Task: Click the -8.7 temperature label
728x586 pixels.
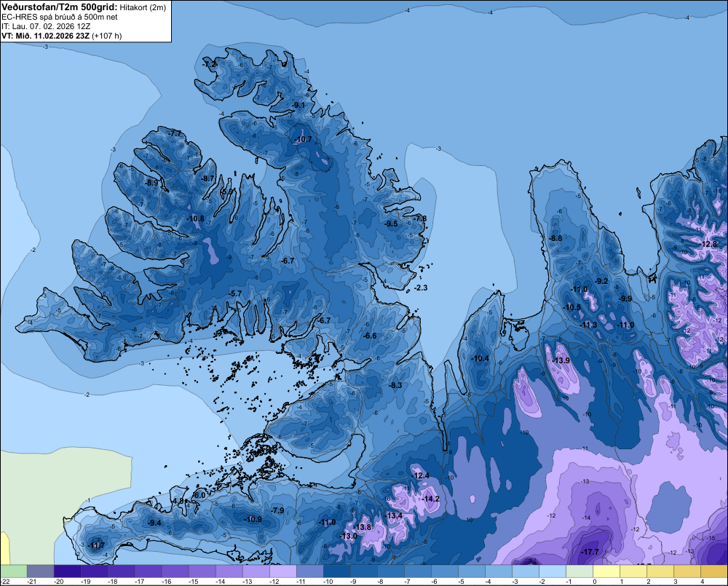Action: tap(207, 178)
